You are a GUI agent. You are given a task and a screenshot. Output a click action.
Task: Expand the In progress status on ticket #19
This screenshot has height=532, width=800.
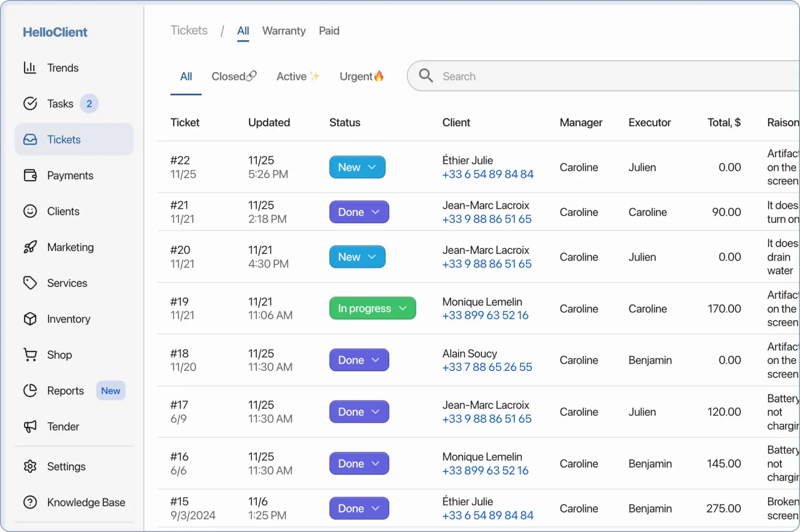pos(372,308)
